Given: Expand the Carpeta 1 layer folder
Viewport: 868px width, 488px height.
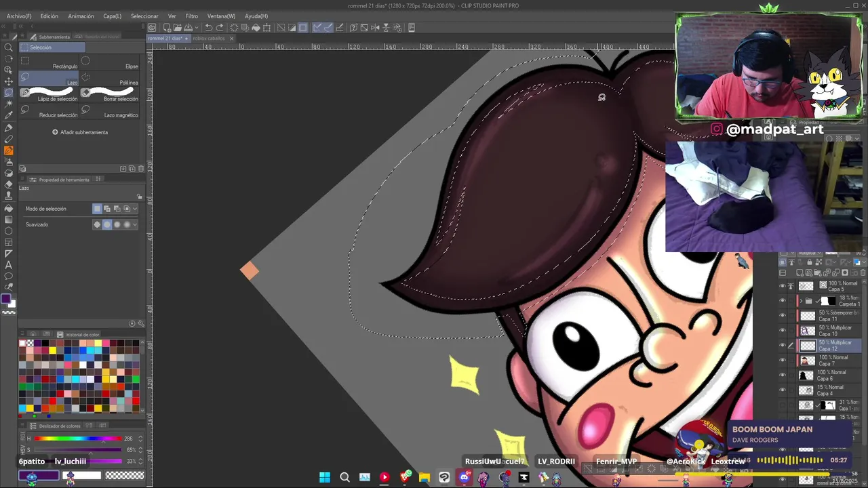Looking at the screenshot, I should click(x=801, y=301).
